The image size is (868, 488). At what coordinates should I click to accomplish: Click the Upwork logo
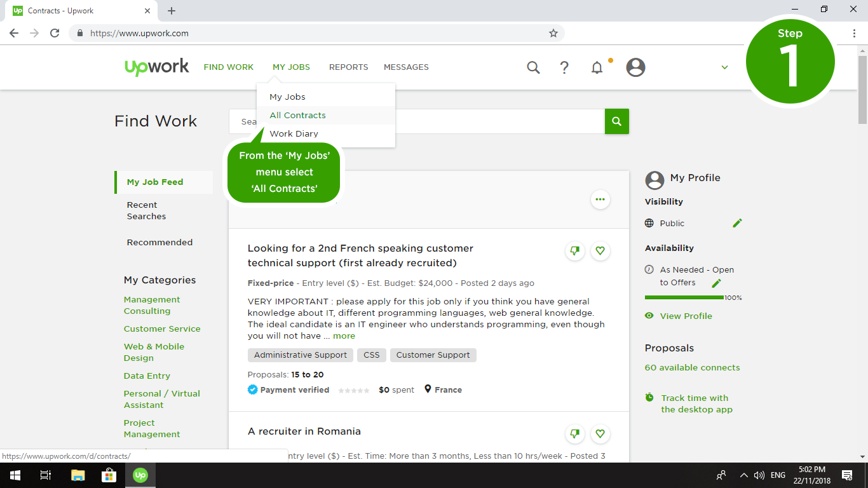coord(156,66)
